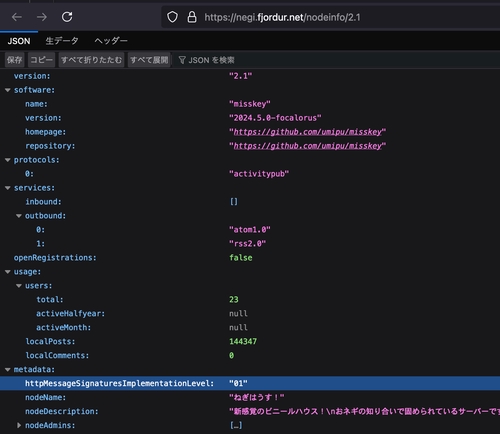The image size is (500, 434).
Task: Collapse the outbound node
Action: pos(19,216)
